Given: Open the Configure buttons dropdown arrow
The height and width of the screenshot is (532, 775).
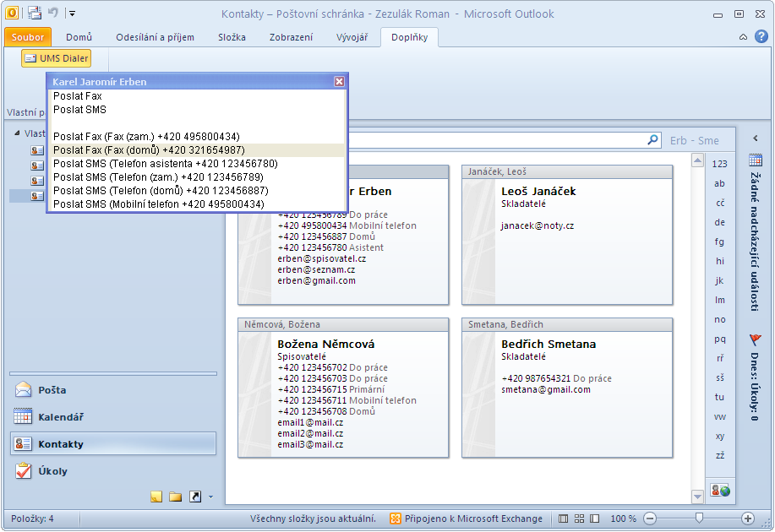Looking at the screenshot, I should coord(211,497).
